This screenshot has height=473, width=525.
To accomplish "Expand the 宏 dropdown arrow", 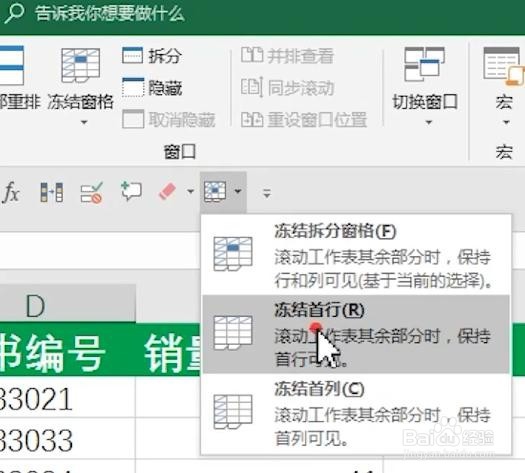I will coord(507,123).
